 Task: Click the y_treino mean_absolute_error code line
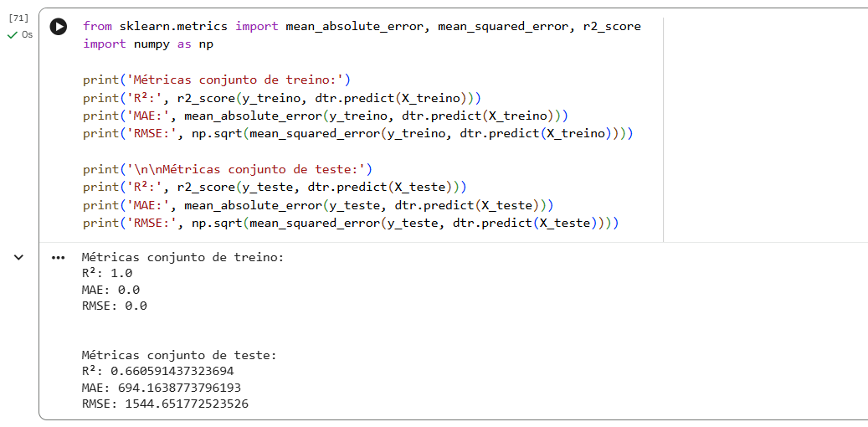(x=326, y=116)
